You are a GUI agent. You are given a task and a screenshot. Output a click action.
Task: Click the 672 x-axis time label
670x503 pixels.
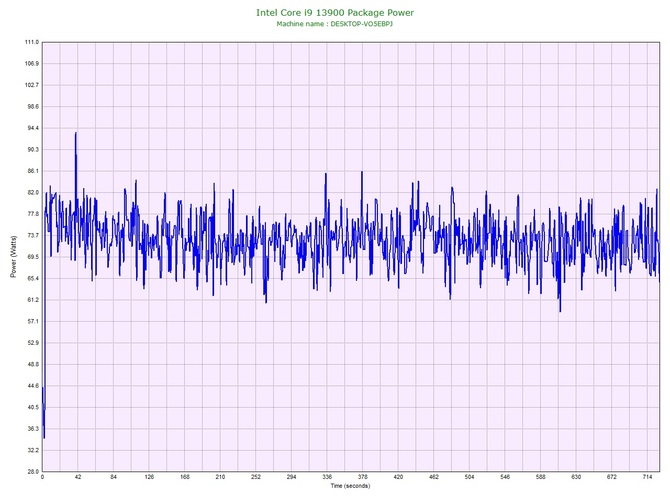(x=612, y=477)
